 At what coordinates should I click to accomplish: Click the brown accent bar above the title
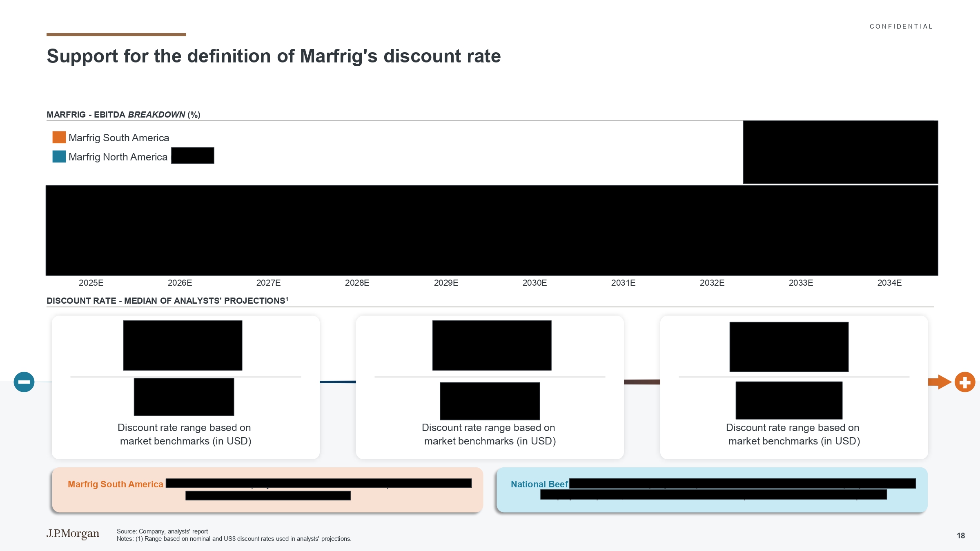[116, 35]
